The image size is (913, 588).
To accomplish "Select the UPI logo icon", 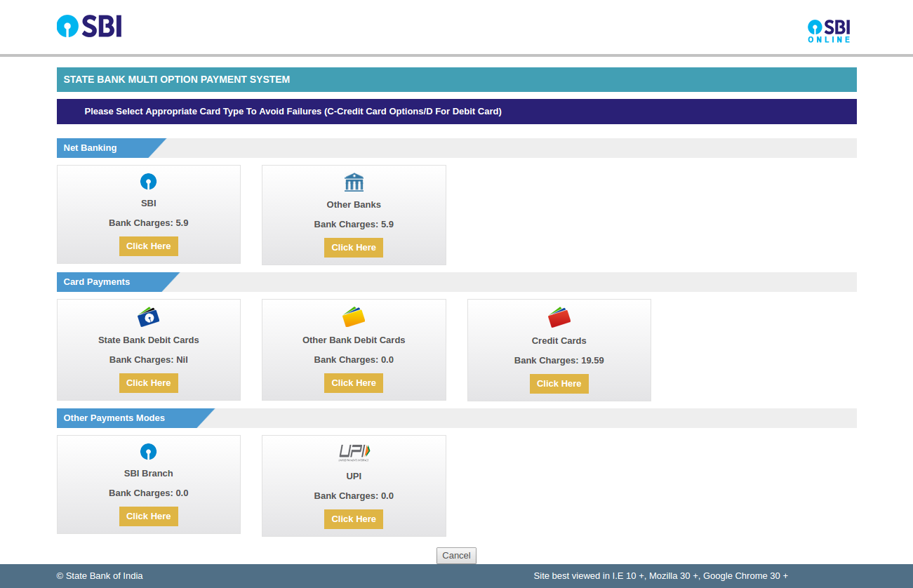I will coord(354,453).
